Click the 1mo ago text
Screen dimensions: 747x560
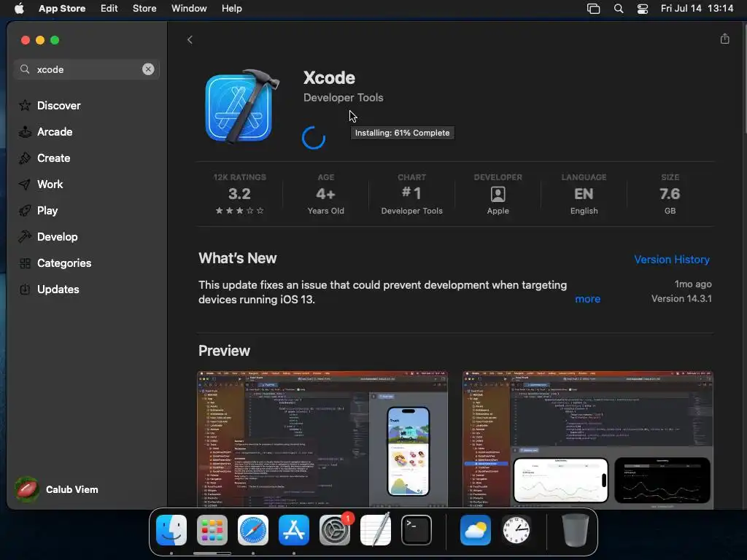(x=693, y=284)
